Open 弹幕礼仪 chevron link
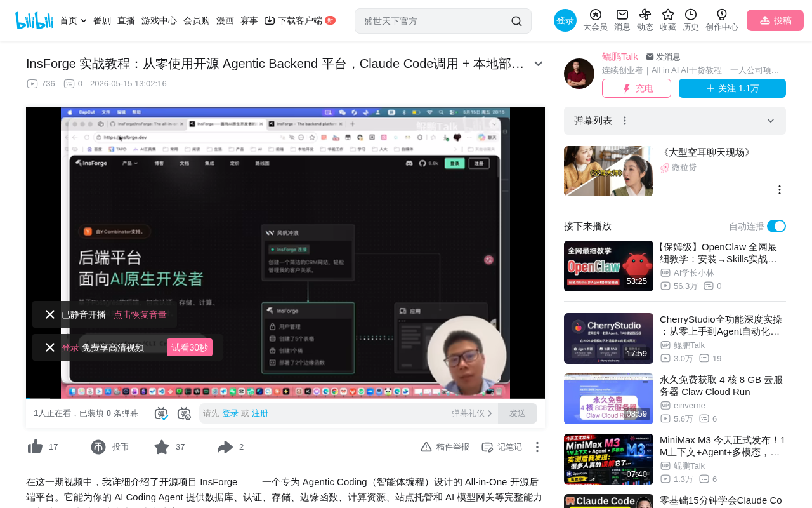Screen dimensions: 812x508 click(x=472, y=413)
